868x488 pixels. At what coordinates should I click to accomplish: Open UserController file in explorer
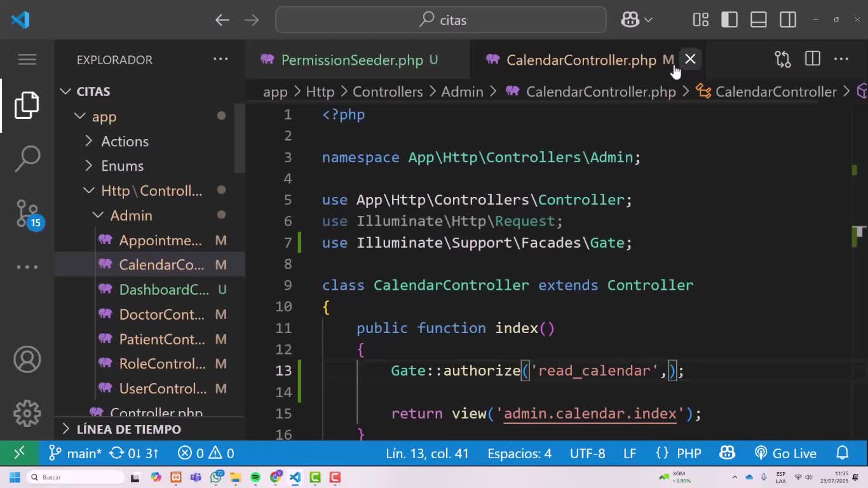pos(149,389)
